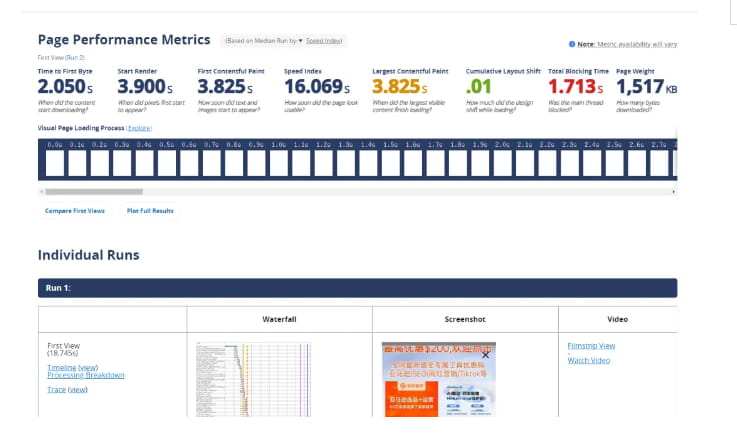Screen dimensions: 737x434
Task: Click the blue Note info icon
Action: point(572,44)
